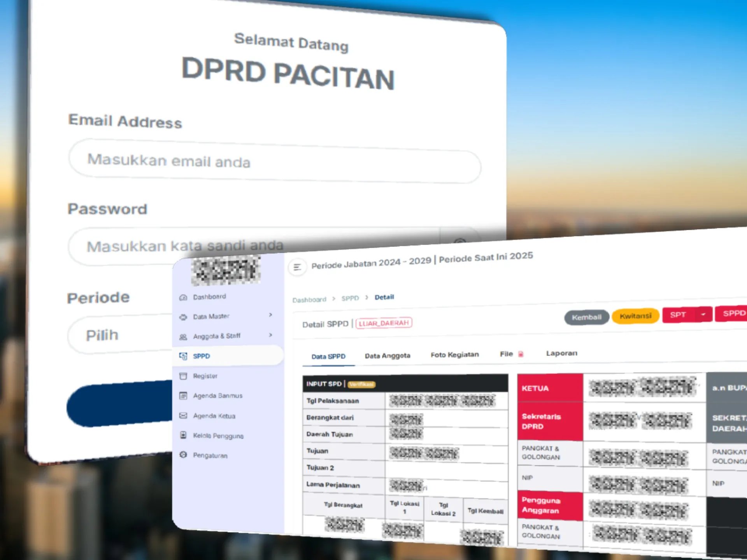Open the SPT button dropdown arrow
Image resolution: width=747 pixels, height=560 pixels.
pyautogui.click(x=703, y=314)
